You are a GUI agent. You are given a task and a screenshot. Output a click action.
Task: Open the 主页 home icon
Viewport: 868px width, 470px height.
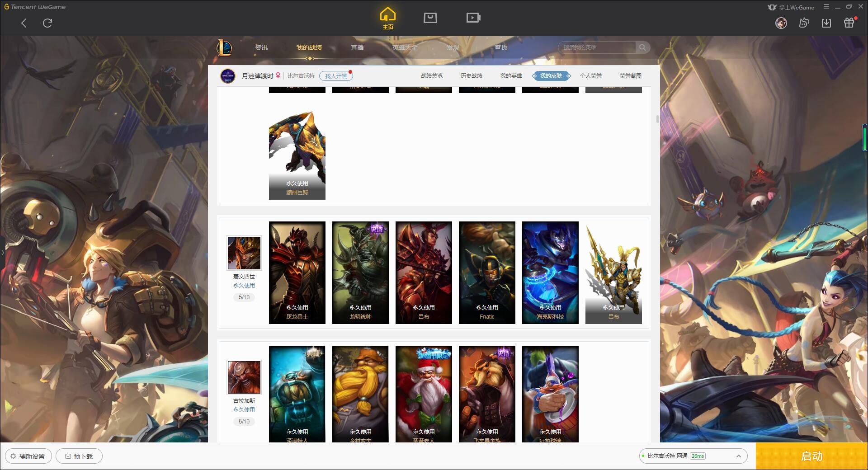click(x=388, y=19)
